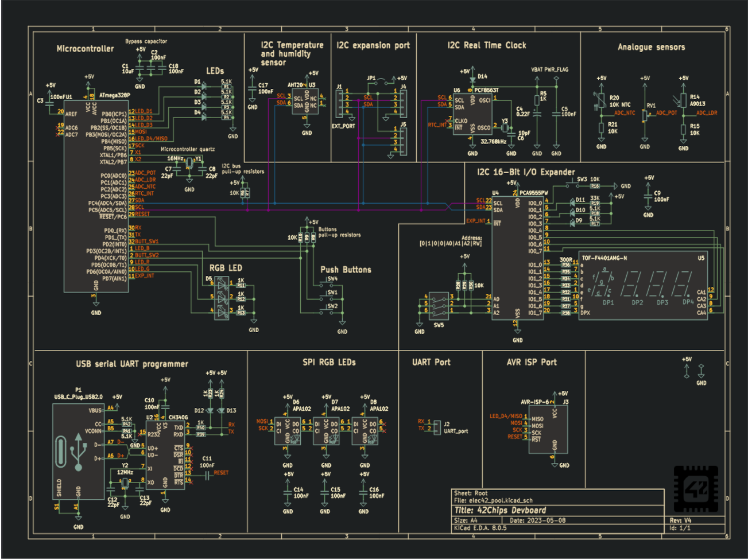Click the PCF8563T real time clock chip
The image size is (748, 560).
coord(472,115)
